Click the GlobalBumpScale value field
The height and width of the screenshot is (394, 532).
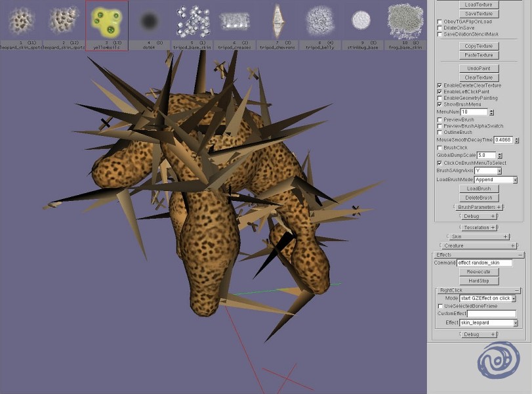tap(486, 155)
